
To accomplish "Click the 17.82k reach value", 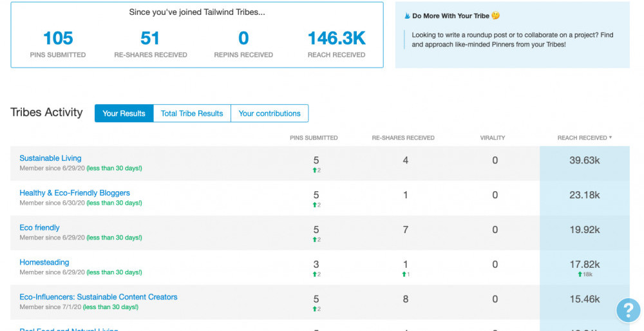I will coord(585,265).
